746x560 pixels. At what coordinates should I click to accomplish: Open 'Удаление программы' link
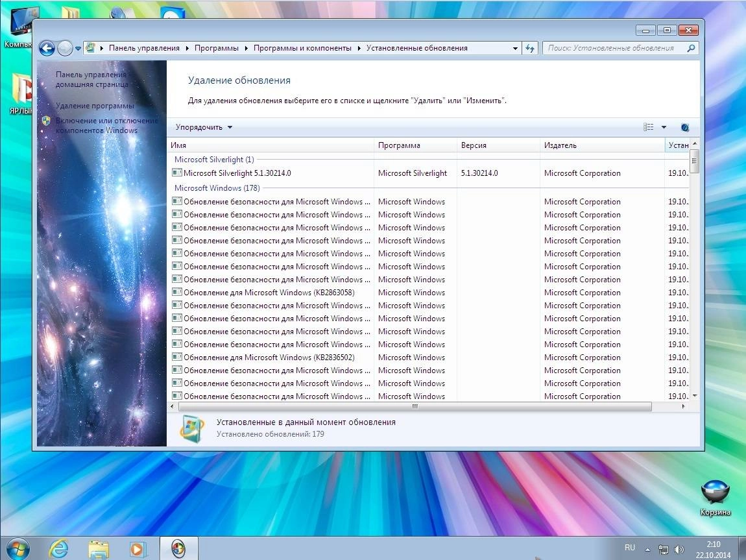coord(95,106)
